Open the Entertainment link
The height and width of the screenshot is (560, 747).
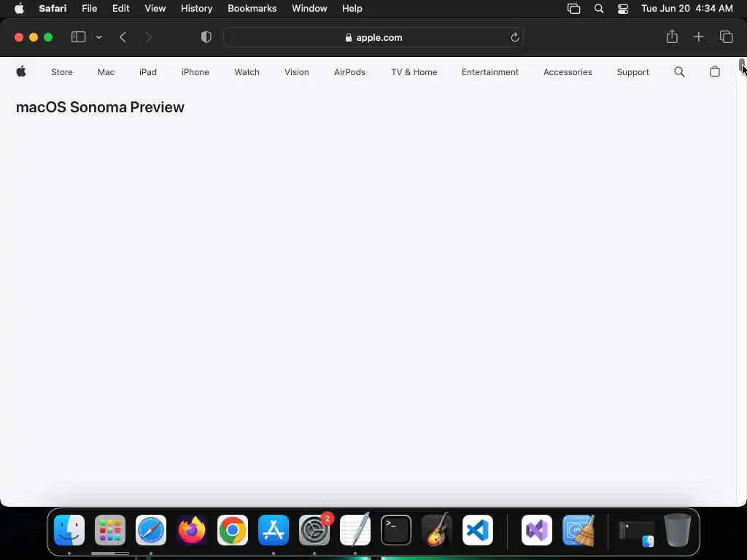point(489,72)
